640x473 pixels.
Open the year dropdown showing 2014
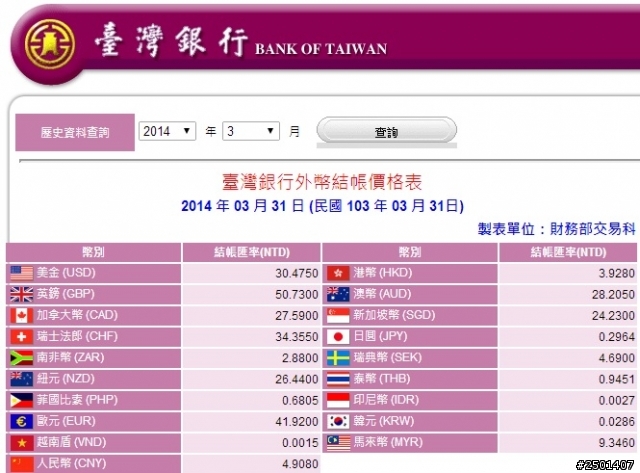tap(167, 131)
